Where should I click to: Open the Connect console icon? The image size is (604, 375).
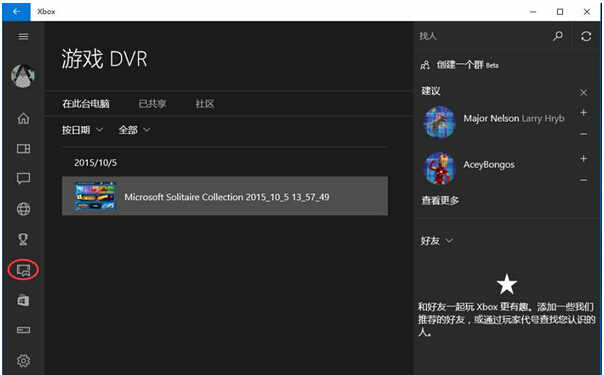pyautogui.click(x=23, y=330)
